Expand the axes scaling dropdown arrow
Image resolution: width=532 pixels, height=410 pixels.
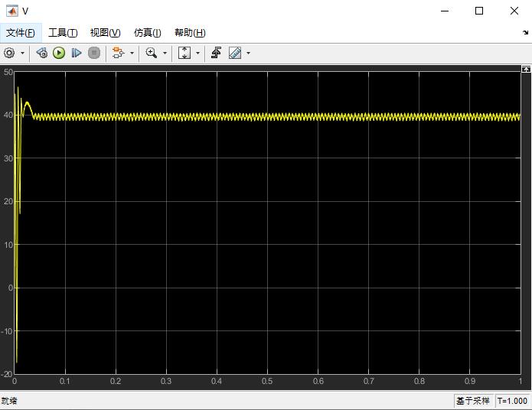pyautogui.click(x=197, y=53)
